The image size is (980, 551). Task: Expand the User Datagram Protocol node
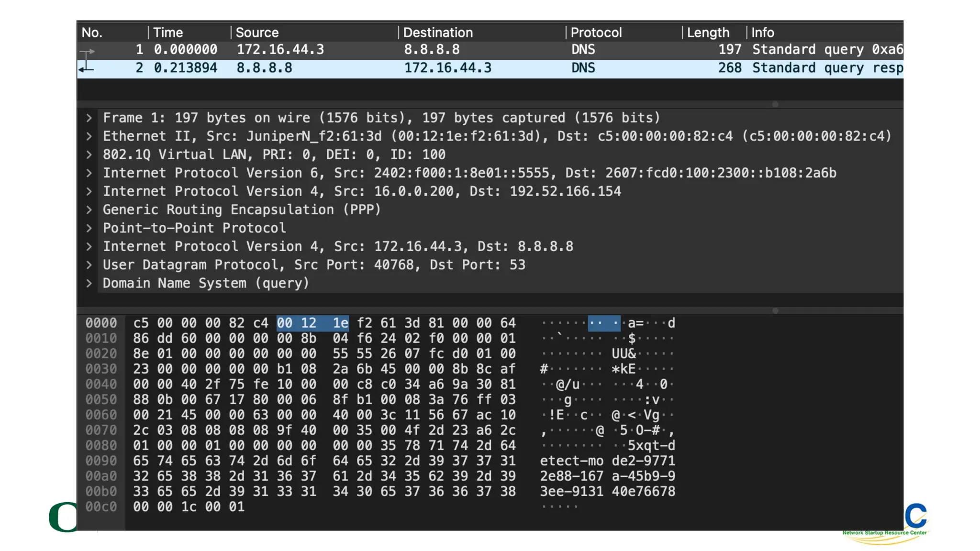tap(89, 265)
